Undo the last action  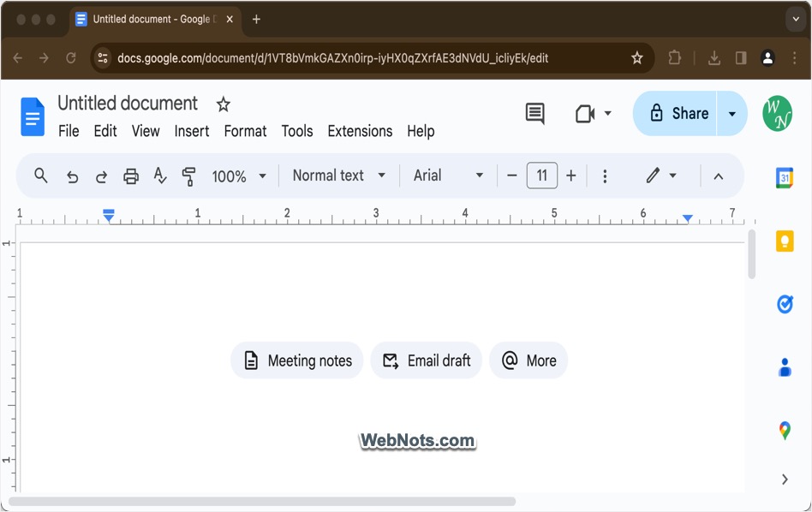coord(74,176)
